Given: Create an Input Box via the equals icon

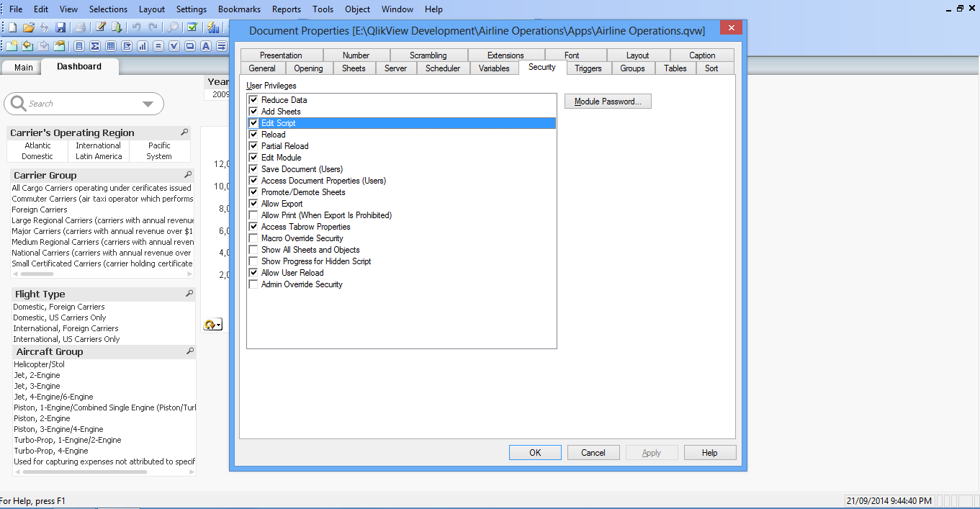Looking at the screenshot, I should tap(158, 46).
